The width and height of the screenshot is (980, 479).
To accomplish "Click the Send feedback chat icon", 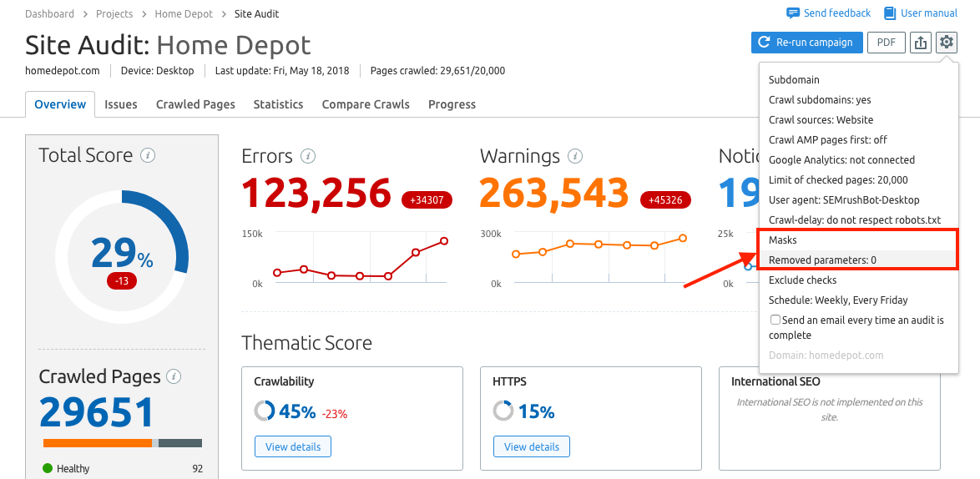I will pos(793,13).
